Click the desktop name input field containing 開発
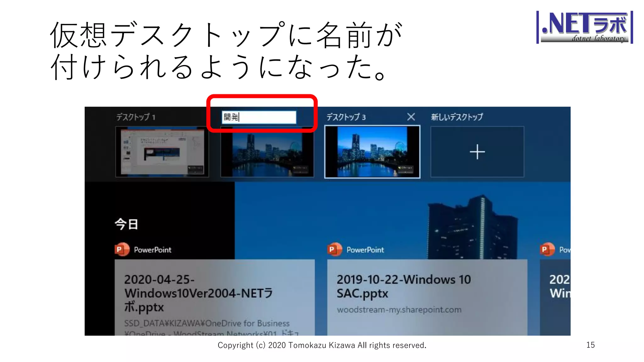644x362 pixels. click(259, 117)
